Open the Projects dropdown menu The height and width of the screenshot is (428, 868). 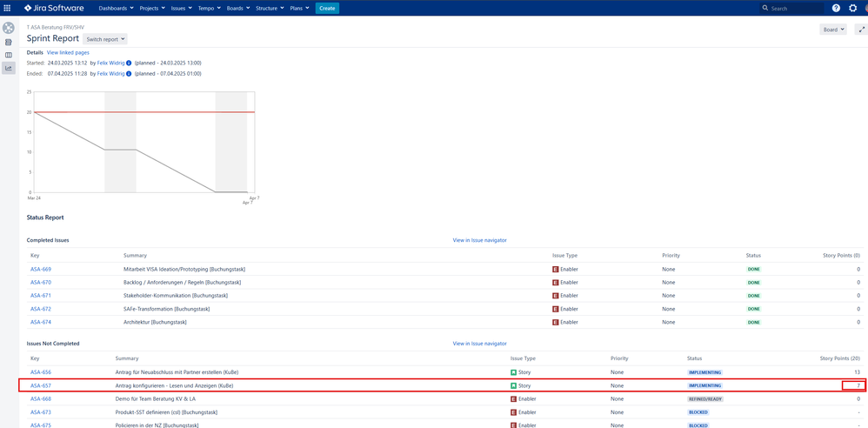[153, 9]
